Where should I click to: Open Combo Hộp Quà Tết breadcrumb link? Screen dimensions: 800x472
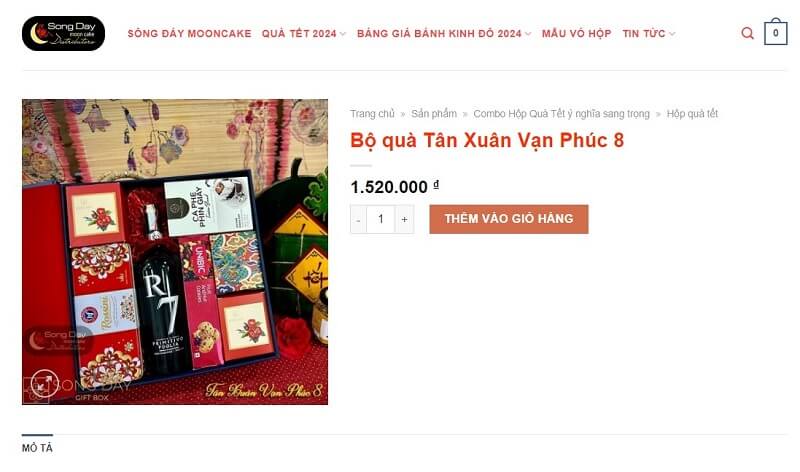pos(561,114)
